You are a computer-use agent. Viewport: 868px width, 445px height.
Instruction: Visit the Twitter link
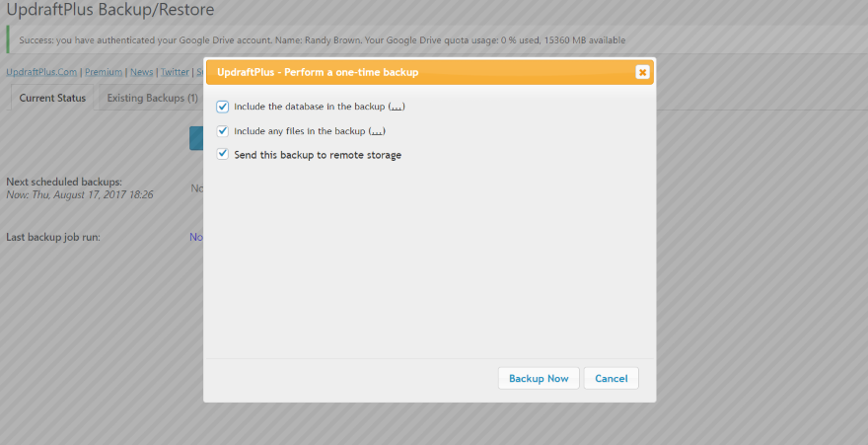click(x=175, y=72)
